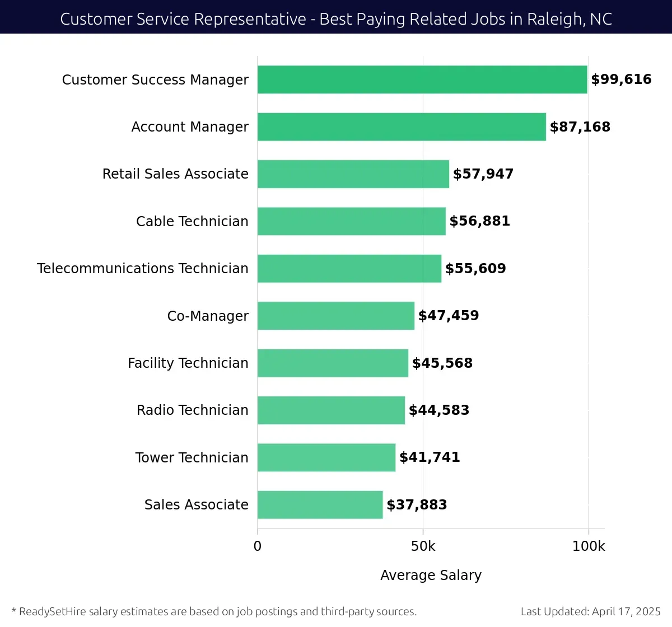Click the Co-Manager label
This screenshot has height=627, width=672.
click(x=208, y=316)
